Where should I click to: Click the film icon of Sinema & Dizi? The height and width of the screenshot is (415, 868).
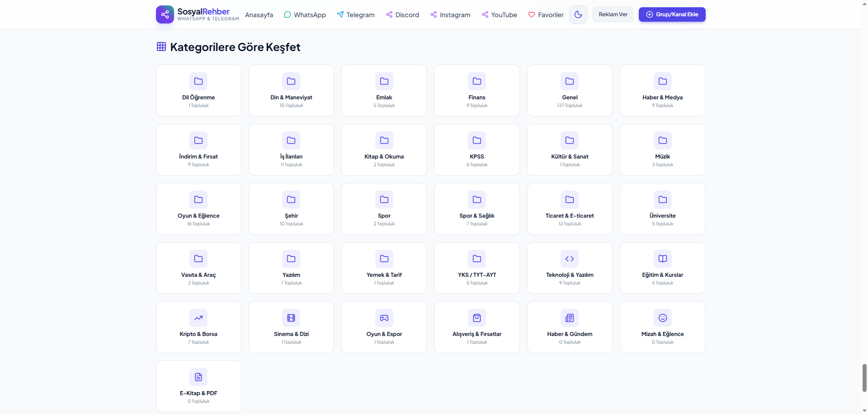coord(291,318)
